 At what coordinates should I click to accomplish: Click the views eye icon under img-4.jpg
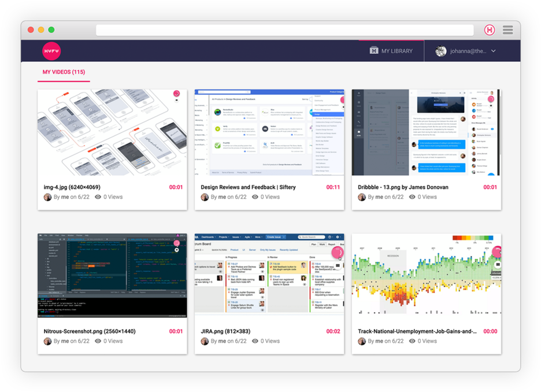click(98, 197)
